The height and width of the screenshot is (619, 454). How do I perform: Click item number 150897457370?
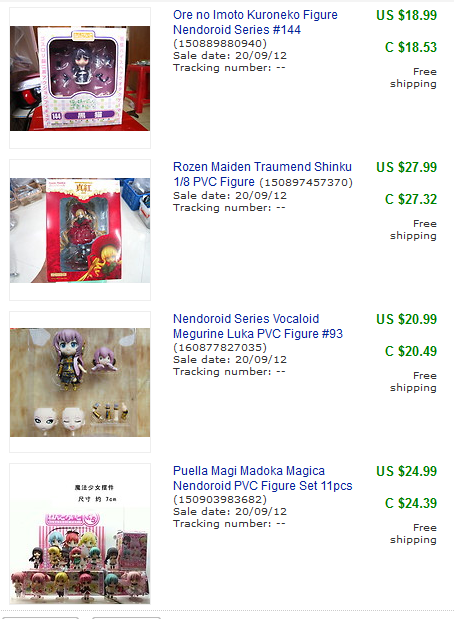306,182
